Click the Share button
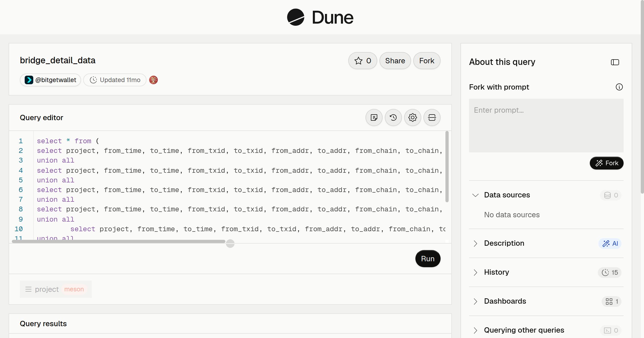The height and width of the screenshot is (338, 644). (x=395, y=61)
